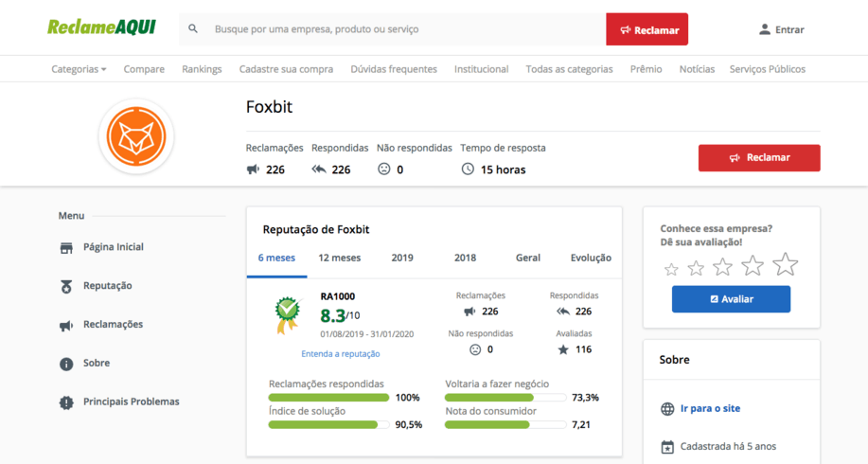
Task: Click the calendar icon beside Cadastrada há 5 anos
Action: [x=667, y=447]
